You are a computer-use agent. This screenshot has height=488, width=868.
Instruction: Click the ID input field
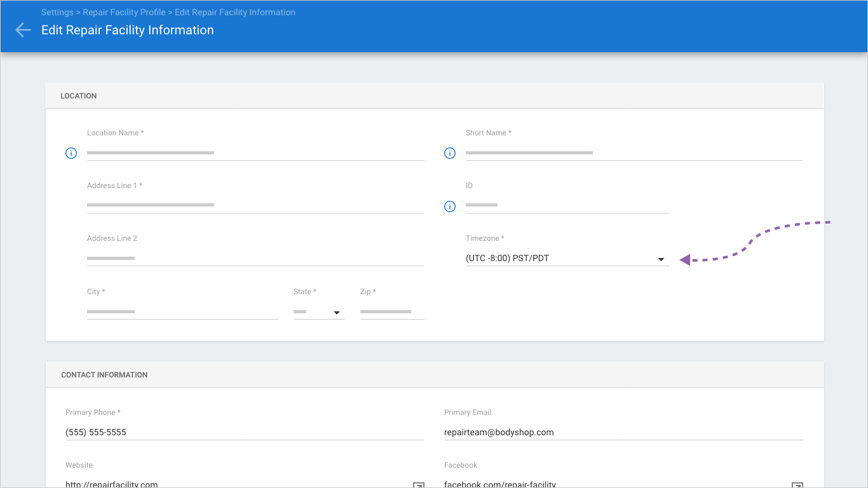click(567, 205)
